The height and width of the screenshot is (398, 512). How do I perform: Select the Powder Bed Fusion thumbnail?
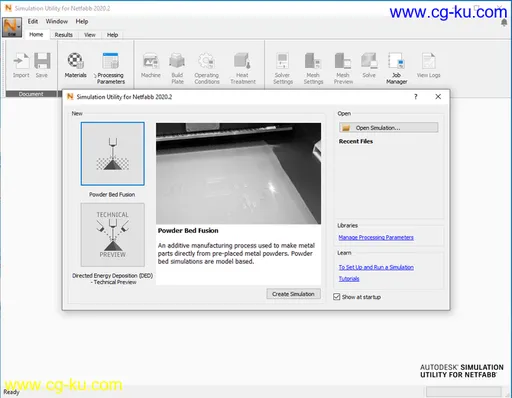click(113, 154)
